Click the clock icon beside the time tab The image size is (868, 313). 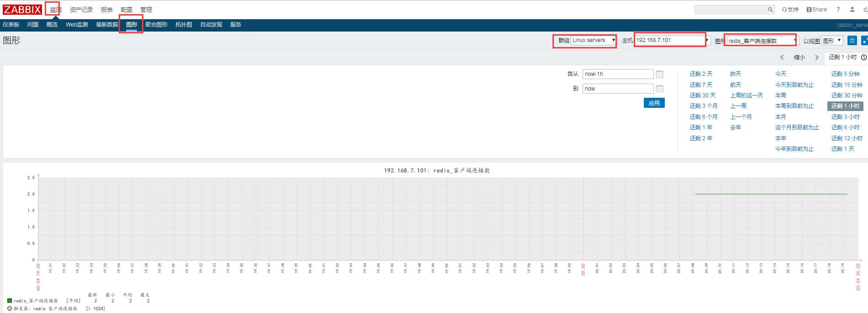point(864,57)
